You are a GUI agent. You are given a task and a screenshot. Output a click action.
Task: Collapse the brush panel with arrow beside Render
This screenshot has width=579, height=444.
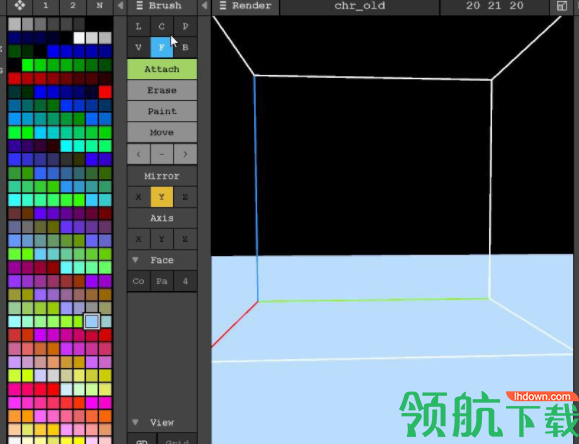[204, 6]
